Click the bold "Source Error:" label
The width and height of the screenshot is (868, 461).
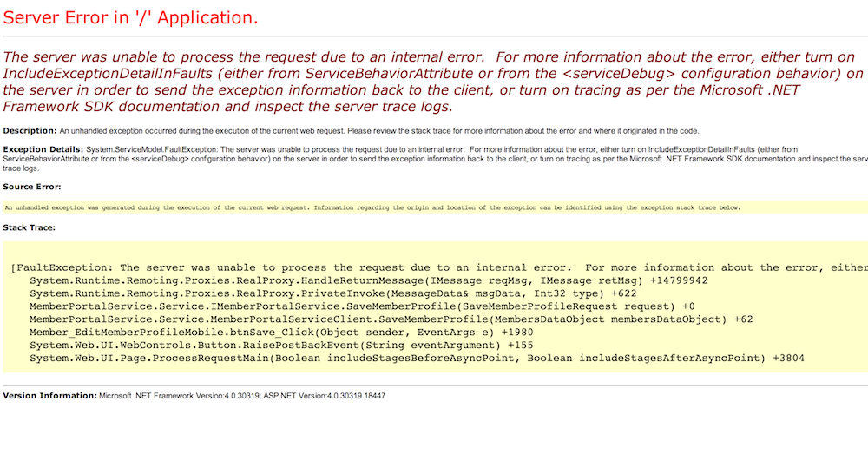[x=31, y=187]
